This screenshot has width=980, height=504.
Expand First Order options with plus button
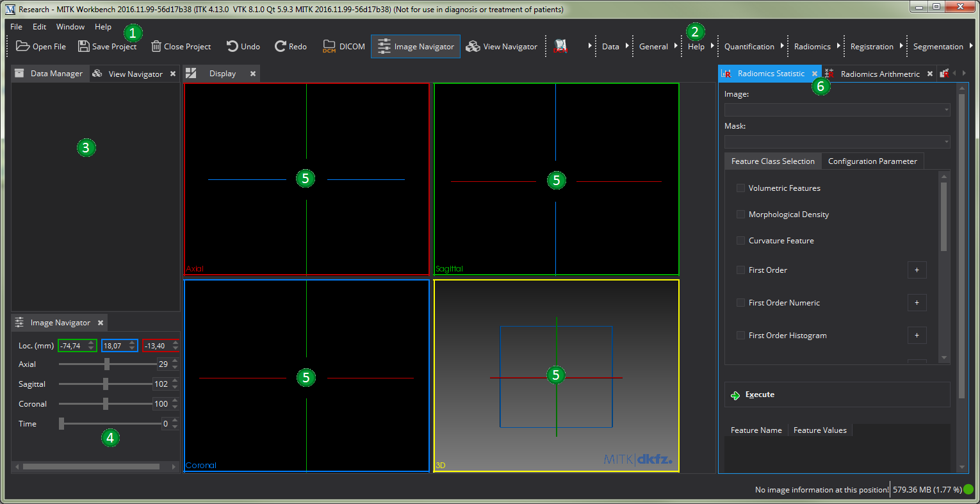pyautogui.click(x=917, y=270)
